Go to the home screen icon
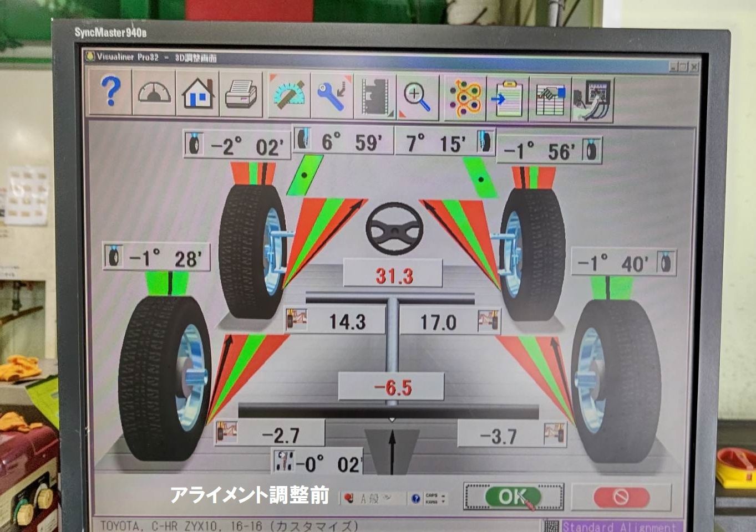Screen dimensions: 756x532 point(198,94)
